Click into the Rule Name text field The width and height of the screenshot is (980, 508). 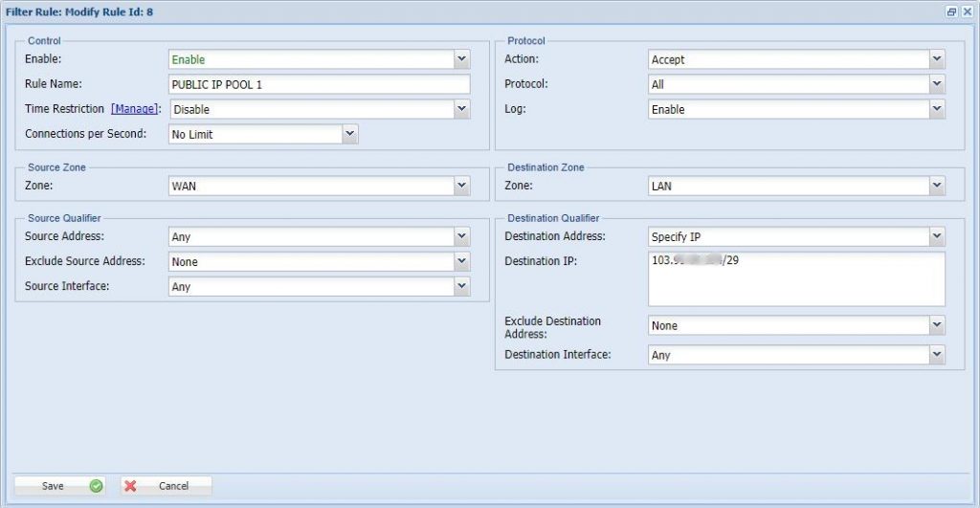(319, 84)
